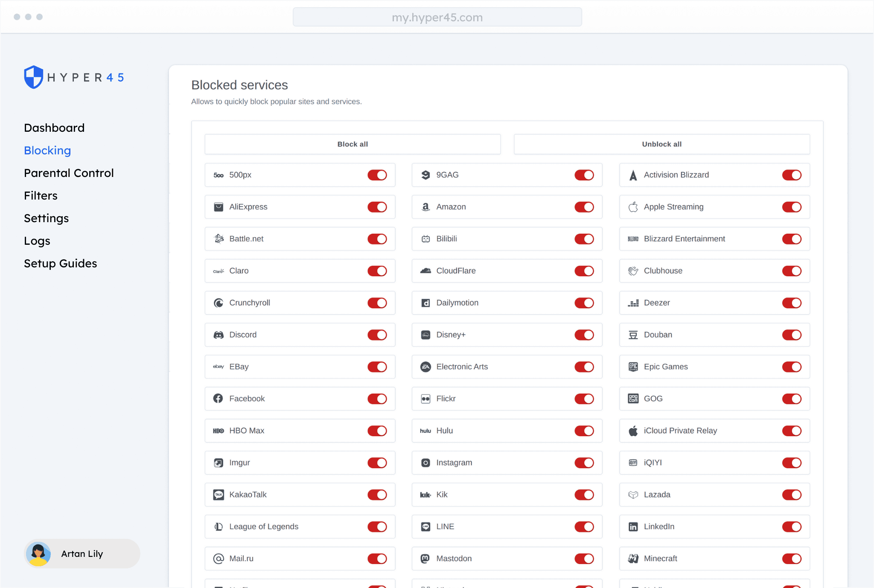Click the Kik service label
The image size is (874, 588).
(442, 495)
